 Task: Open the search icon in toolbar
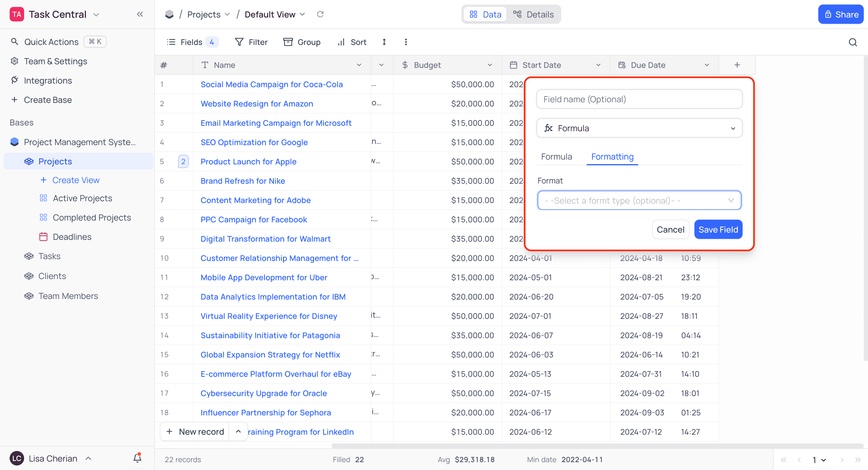pyautogui.click(x=853, y=42)
